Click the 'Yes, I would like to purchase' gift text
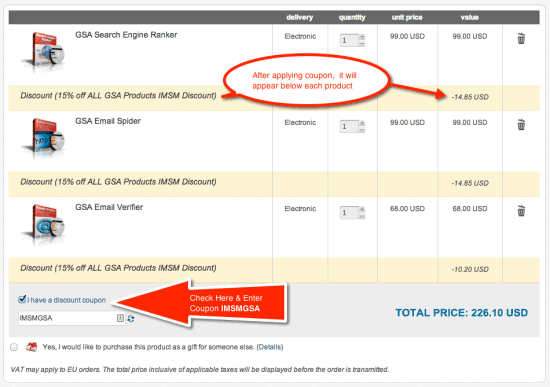The height and width of the screenshot is (387, 550). point(148,347)
